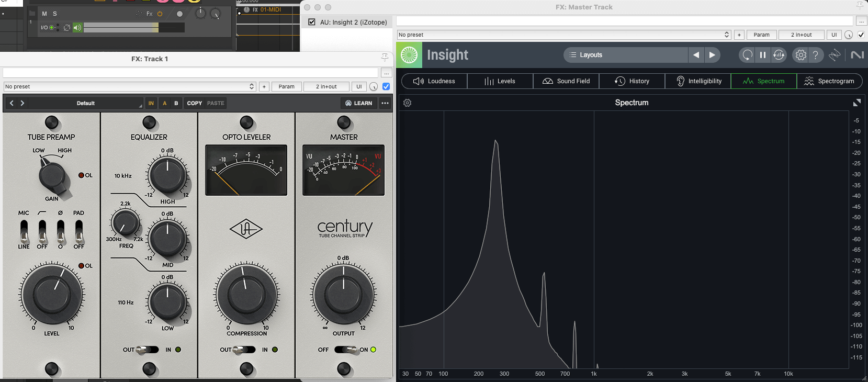
Task: Toggle the AU: Insight 2 bypass checkbox
Action: (312, 22)
